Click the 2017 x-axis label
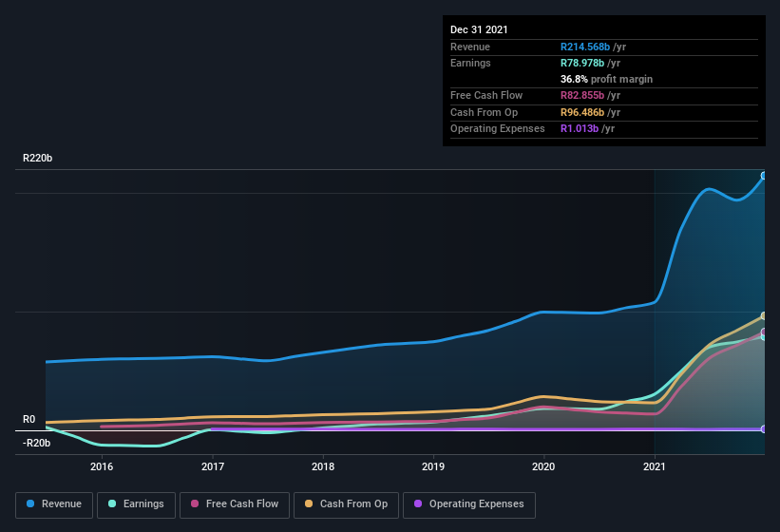This screenshot has width=780, height=532. click(213, 466)
